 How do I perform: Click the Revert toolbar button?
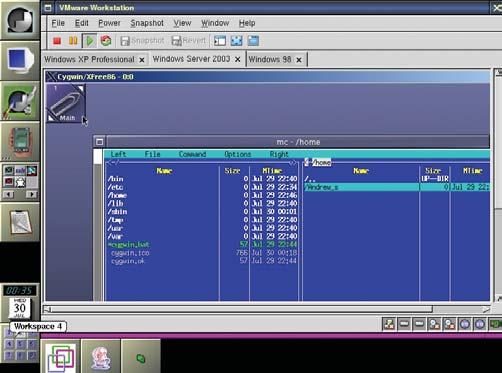[189, 41]
